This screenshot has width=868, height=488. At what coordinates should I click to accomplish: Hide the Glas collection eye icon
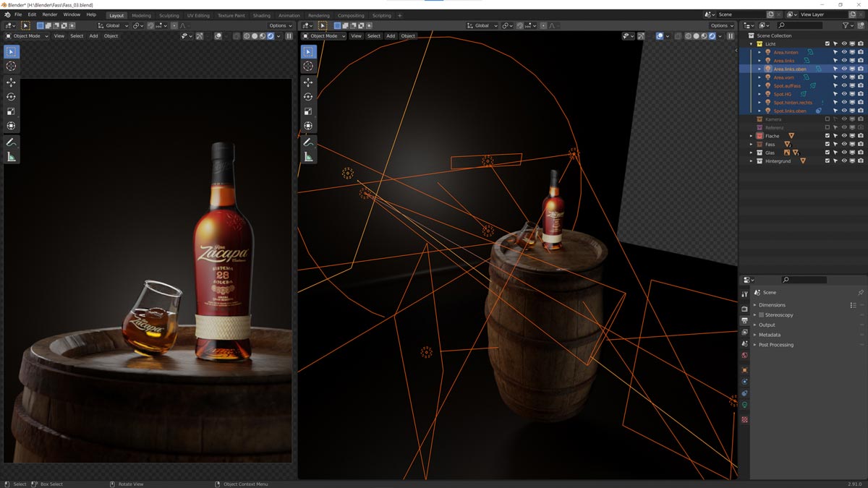843,153
